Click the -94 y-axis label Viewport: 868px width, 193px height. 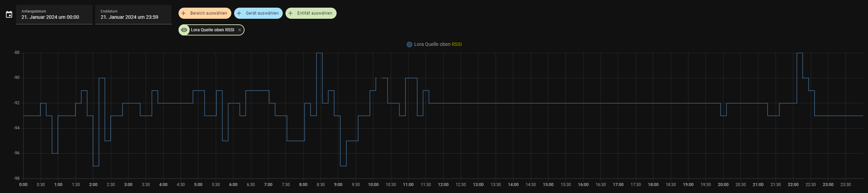coord(17,128)
